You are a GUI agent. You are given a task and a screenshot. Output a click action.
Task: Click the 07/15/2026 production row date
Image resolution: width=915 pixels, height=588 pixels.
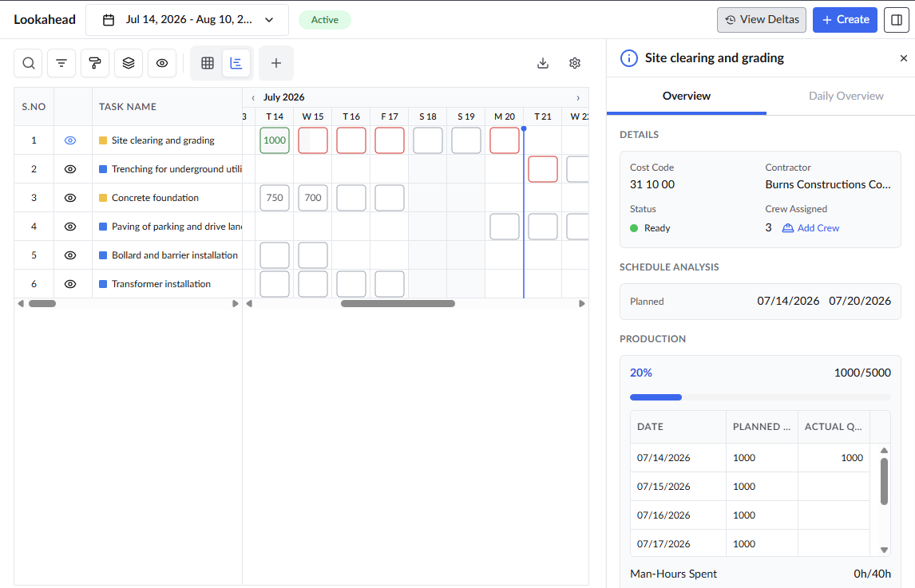[663, 487]
